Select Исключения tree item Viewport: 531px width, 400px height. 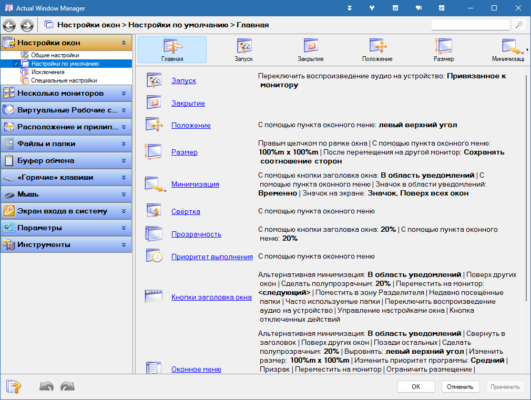pos(47,72)
